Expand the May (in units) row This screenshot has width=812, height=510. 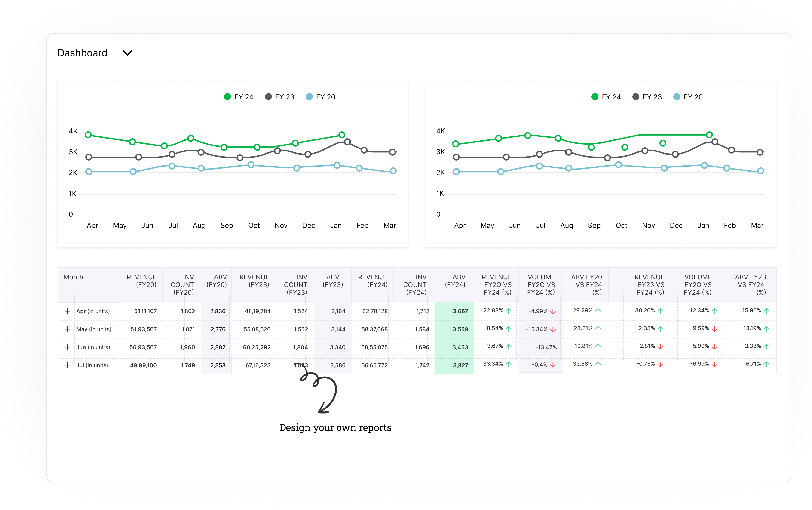coord(68,329)
